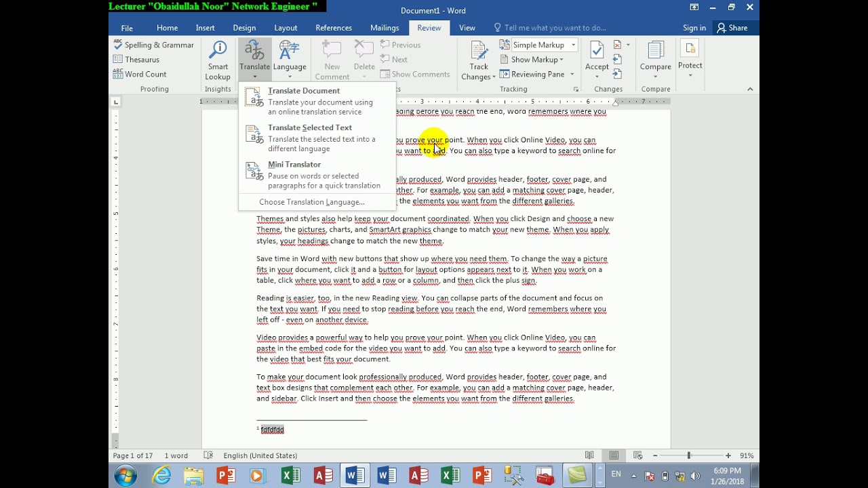Screen dimensions: 868x488
Task: Click the Accept change checkmark icon
Action: (597, 50)
